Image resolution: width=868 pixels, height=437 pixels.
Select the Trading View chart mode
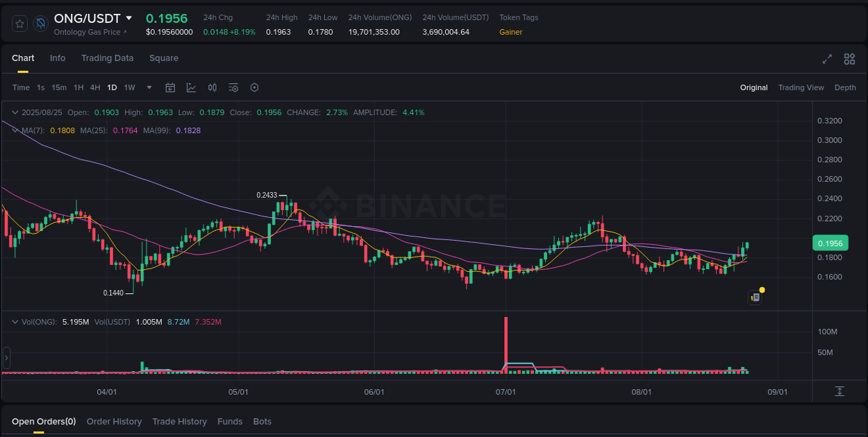click(801, 87)
